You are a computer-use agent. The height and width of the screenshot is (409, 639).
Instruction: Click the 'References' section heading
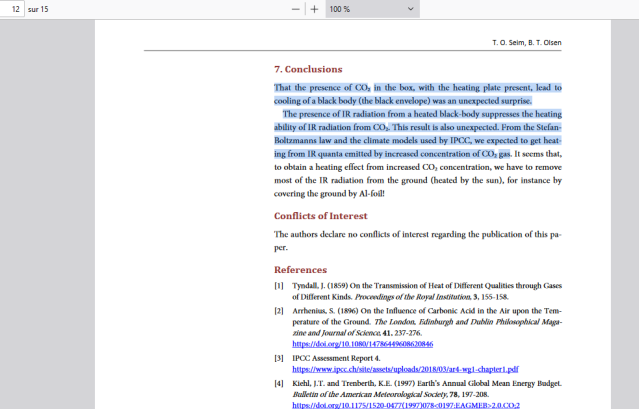(300, 270)
